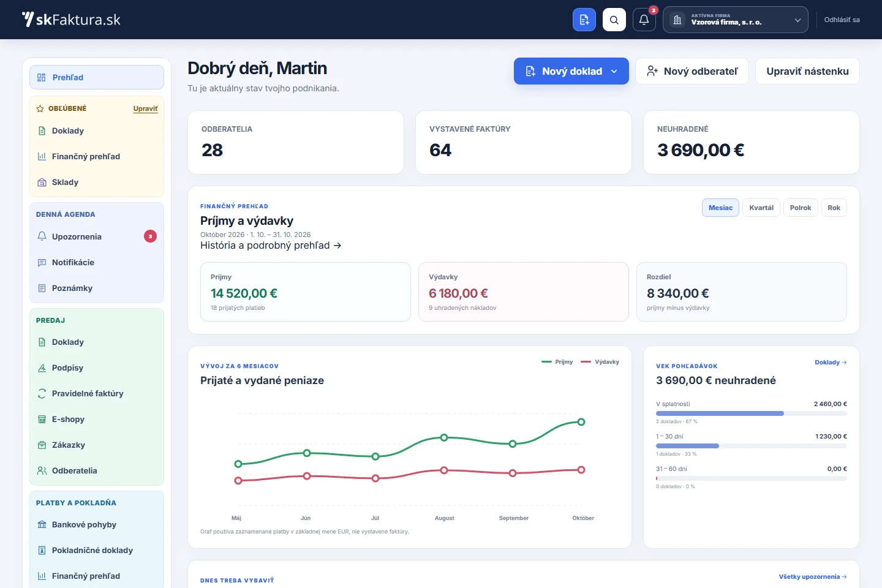Viewport: 882px width, 588px height.
Task: Click the Neuhradené 3 690,00 € card
Action: (x=752, y=142)
